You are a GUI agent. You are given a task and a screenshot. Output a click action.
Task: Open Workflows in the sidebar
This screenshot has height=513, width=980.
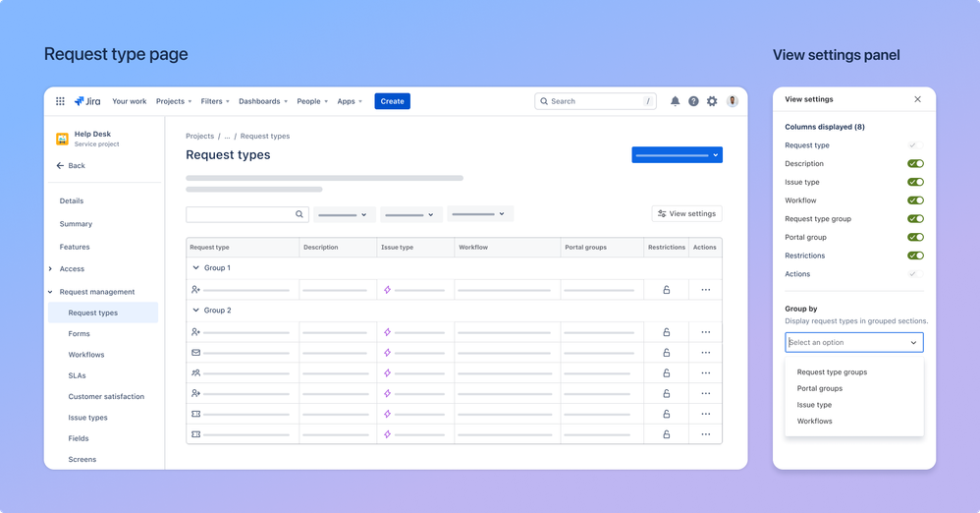tap(86, 355)
